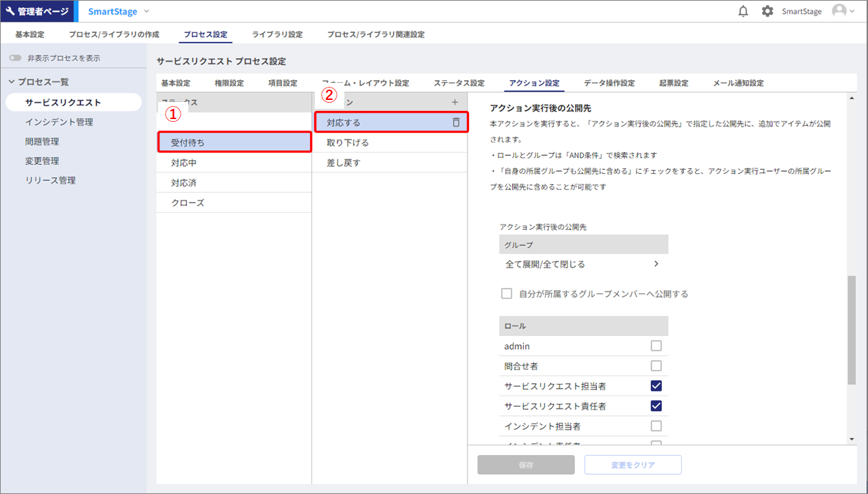868x494 pixels.
Task: Click the up arrow on the scrollbar
Action: (852, 98)
